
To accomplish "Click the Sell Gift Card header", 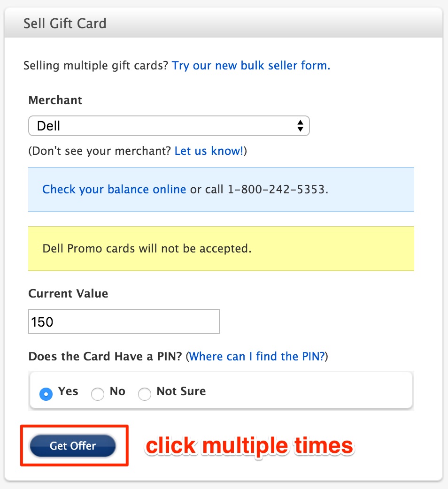I will (x=65, y=23).
